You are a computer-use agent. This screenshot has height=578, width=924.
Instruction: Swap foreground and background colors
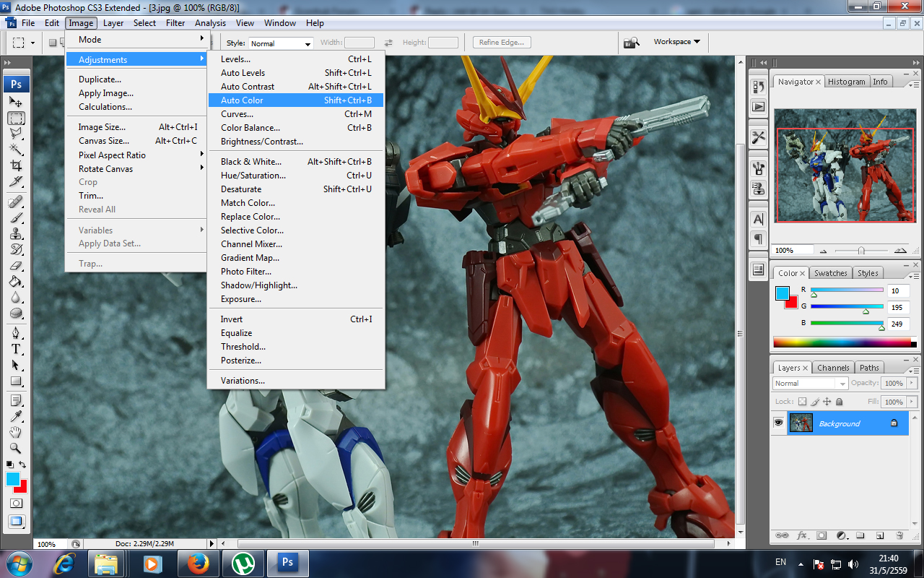(x=23, y=465)
